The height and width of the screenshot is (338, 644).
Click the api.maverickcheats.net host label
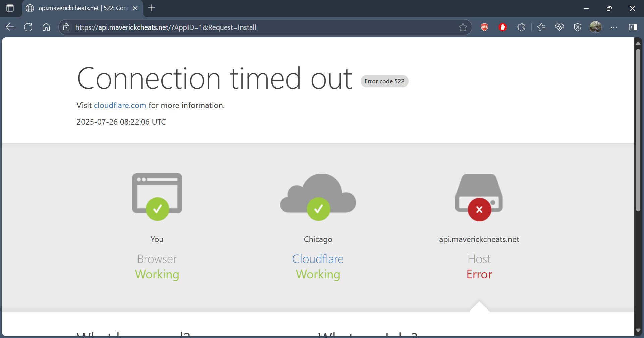click(x=479, y=239)
